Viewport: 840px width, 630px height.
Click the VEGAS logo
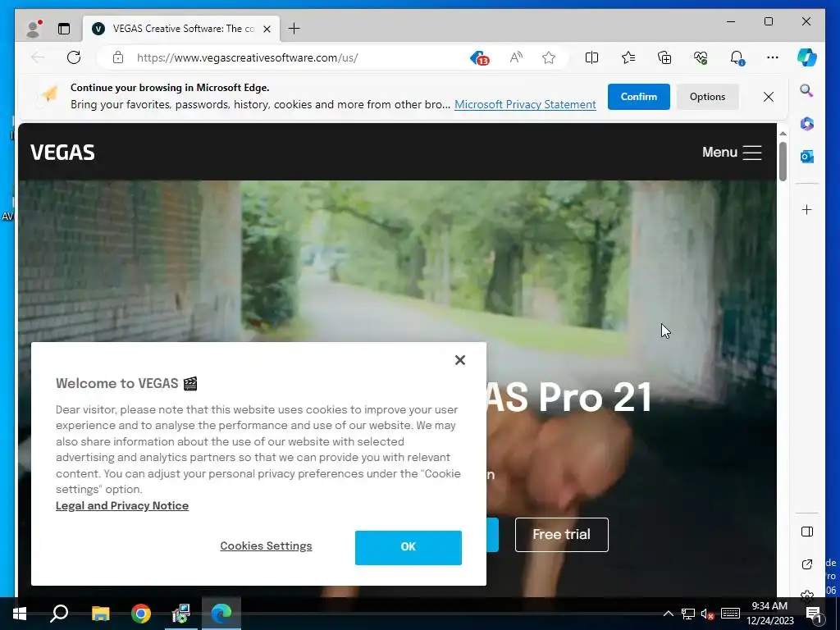tap(62, 153)
